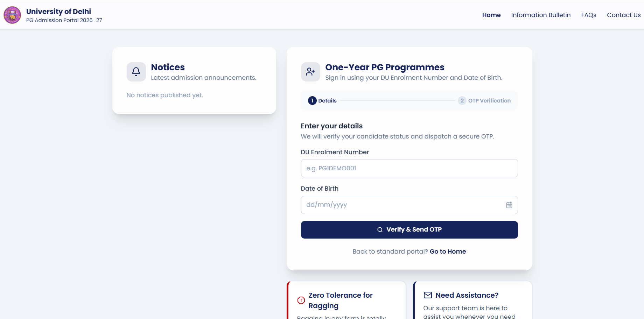This screenshot has height=319, width=644.
Task: Click the step 1 Details circle
Action: click(312, 101)
